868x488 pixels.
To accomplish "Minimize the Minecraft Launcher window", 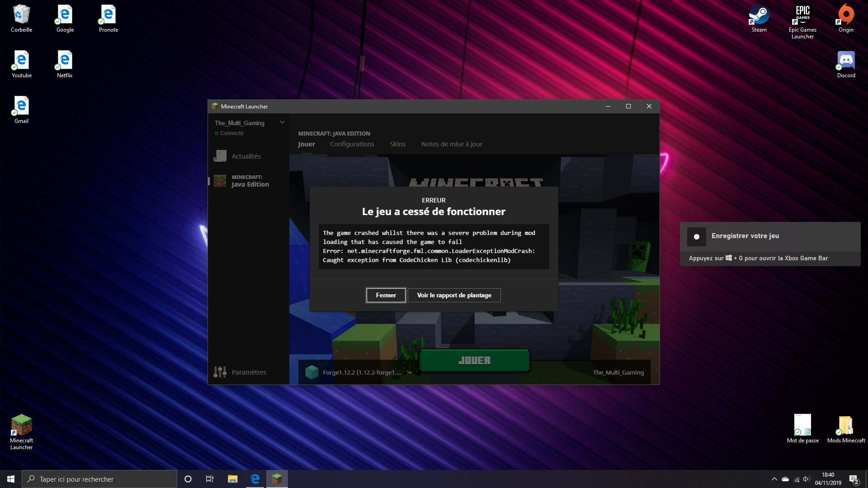I will pyautogui.click(x=608, y=107).
